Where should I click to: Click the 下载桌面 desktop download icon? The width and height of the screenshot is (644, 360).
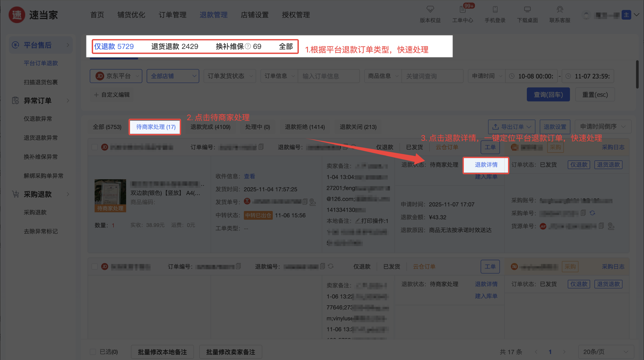click(x=527, y=10)
